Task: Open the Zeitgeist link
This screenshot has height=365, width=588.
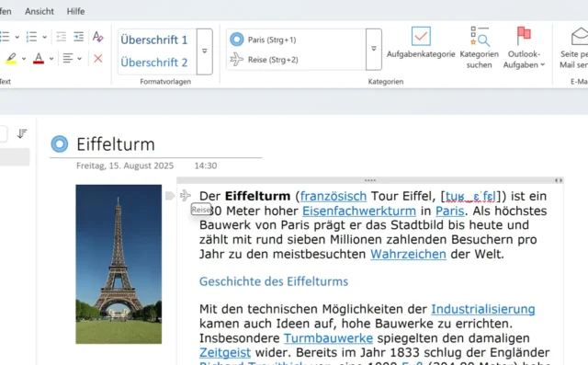Action: click(x=225, y=353)
